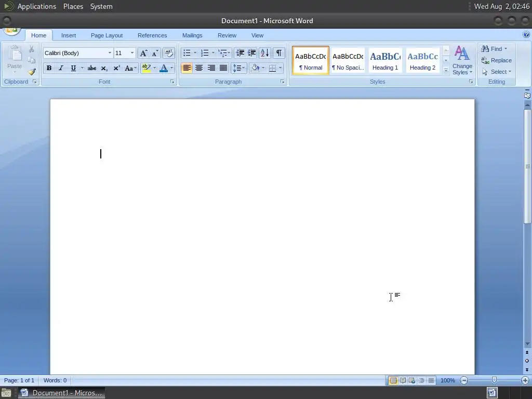Click the shading paint bucket icon
Screen dimensions: 532x399
(255, 68)
